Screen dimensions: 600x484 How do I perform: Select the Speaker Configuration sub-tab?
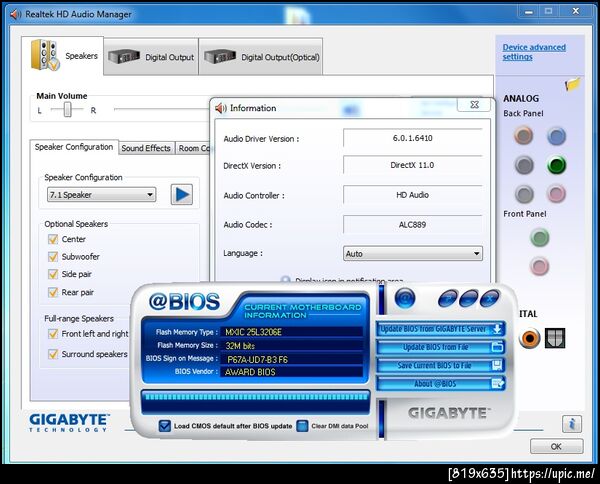[74, 147]
